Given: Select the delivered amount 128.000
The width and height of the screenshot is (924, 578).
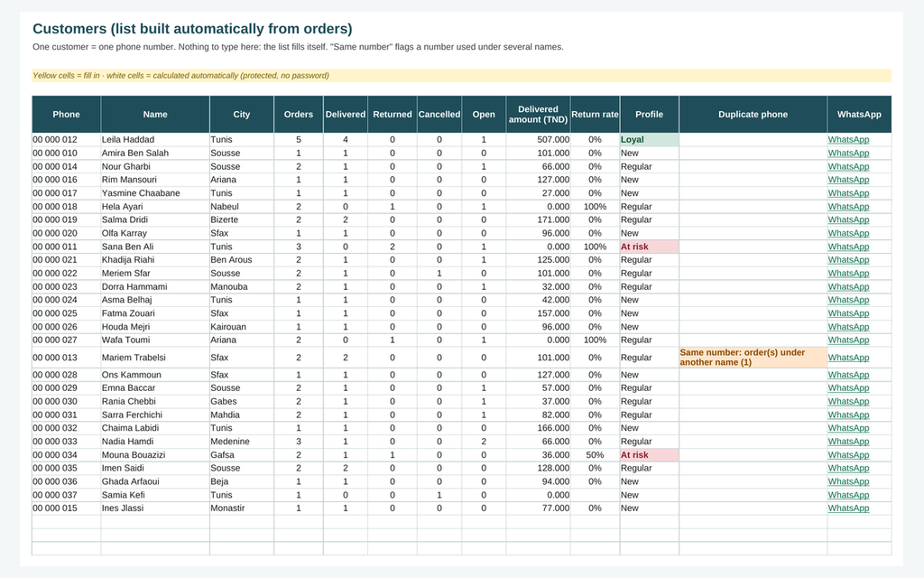Looking at the screenshot, I should point(538,469).
